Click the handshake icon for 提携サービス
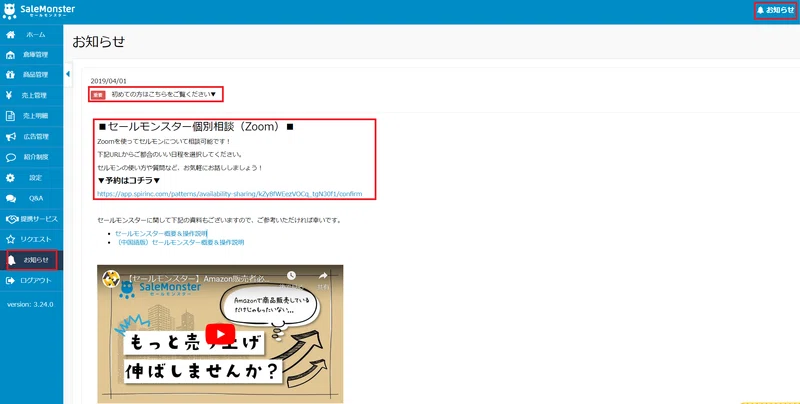800x404 pixels. 12,219
